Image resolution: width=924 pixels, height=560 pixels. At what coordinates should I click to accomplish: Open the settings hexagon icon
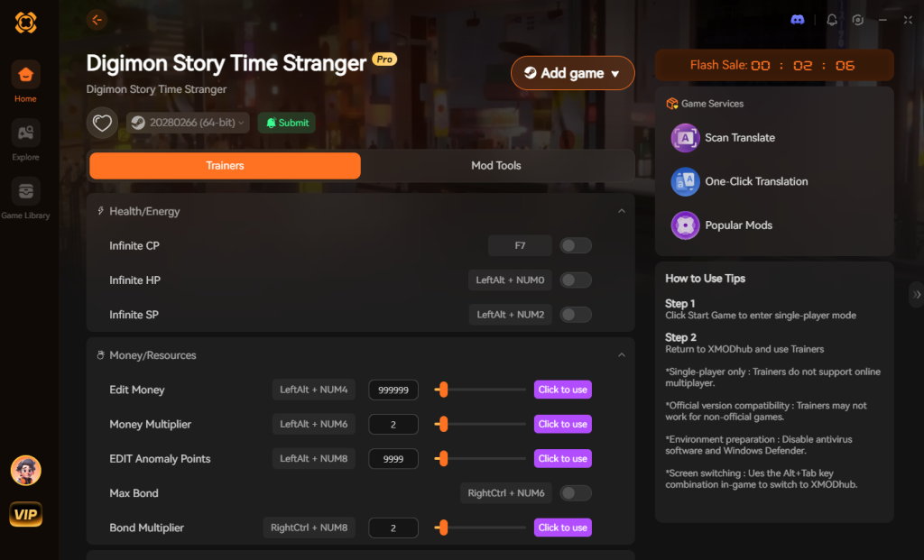[x=857, y=20]
